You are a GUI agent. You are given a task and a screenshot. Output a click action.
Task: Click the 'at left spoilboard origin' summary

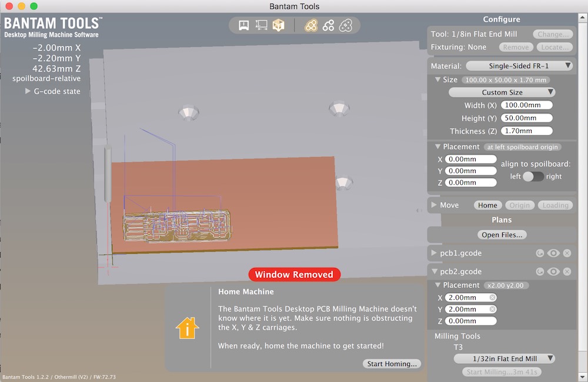pyautogui.click(x=522, y=147)
